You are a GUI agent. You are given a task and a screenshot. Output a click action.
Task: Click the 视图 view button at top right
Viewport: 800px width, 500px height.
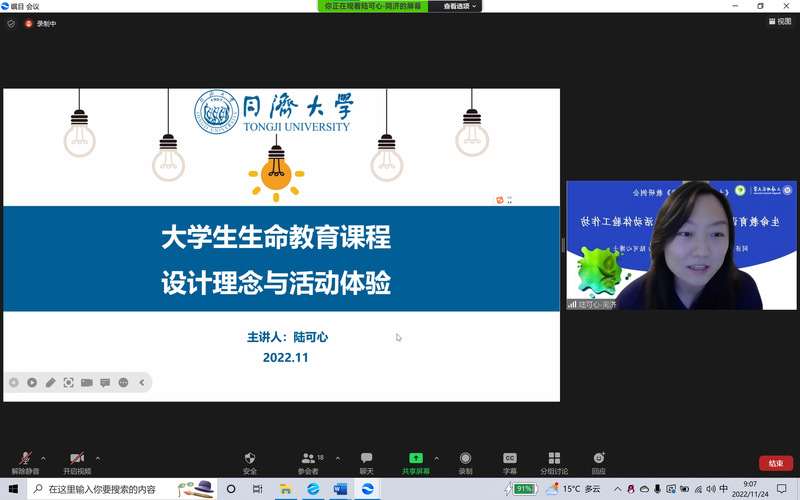coord(780,21)
